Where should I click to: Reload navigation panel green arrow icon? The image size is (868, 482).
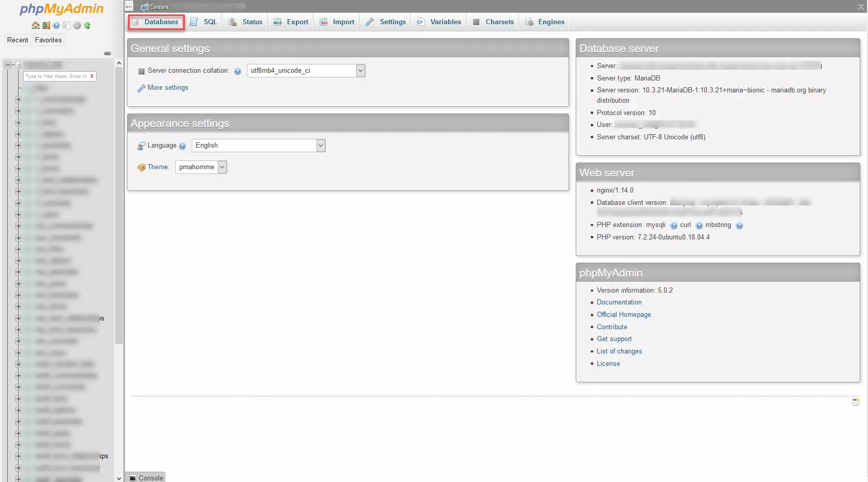point(87,25)
